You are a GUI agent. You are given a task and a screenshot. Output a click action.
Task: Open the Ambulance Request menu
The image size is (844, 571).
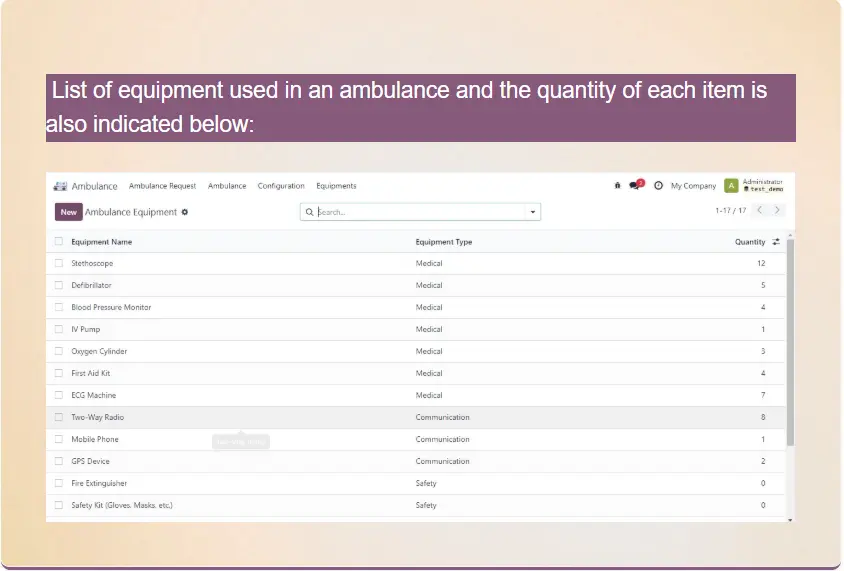162,186
